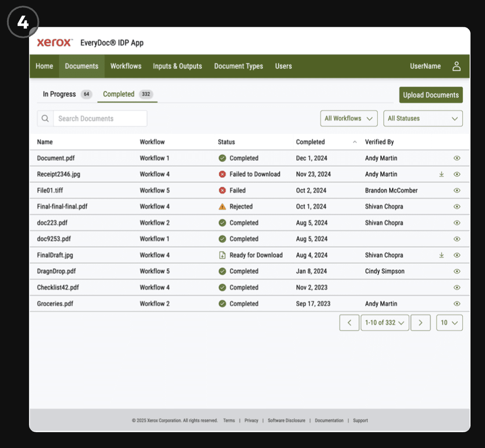Go to next page of results

tap(420, 323)
